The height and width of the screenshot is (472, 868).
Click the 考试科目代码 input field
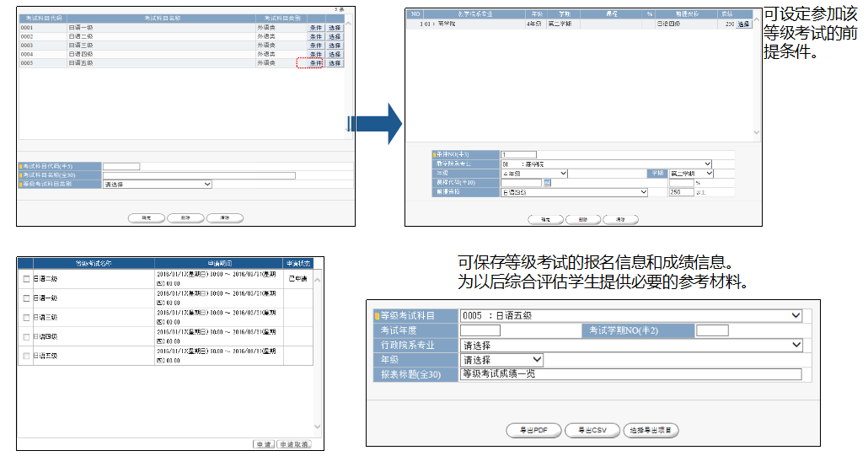[x=121, y=166]
